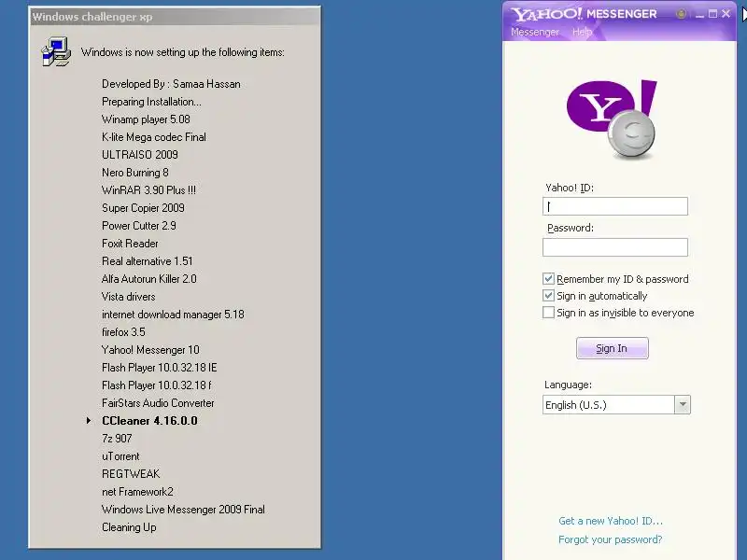Select 'Super Copier 2009' item
The width and height of the screenshot is (747, 560).
(143, 208)
